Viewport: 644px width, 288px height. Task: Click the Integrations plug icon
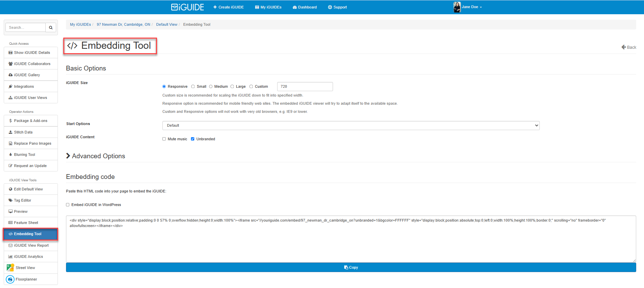coord(10,86)
